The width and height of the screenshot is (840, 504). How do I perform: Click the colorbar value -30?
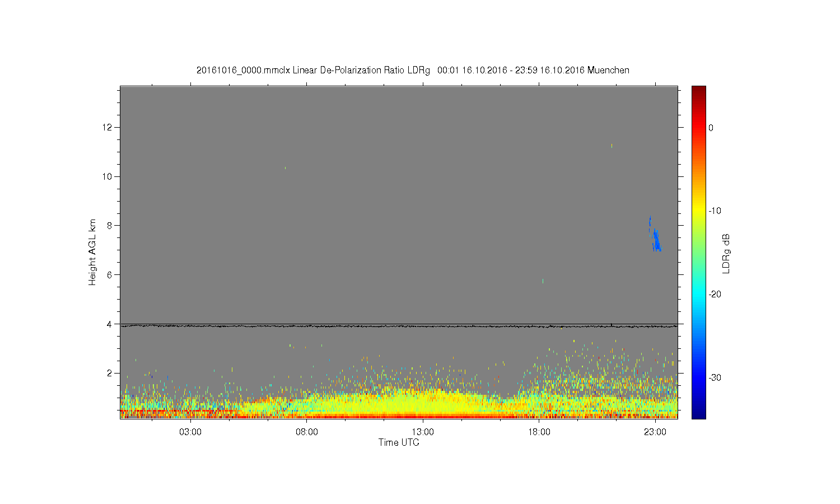coord(715,378)
